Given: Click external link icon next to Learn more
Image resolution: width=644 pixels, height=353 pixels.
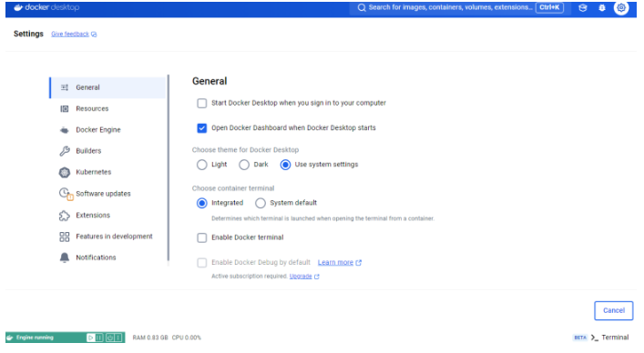Looking at the screenshot, I should coord(359,262).
